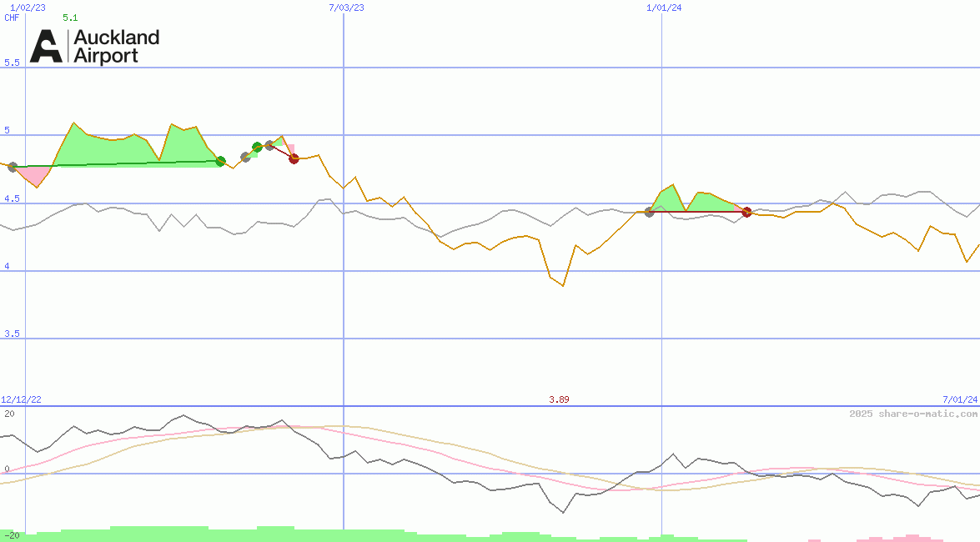Select the 12/12/22 start date label
Viewport: 980px width, 542px height.
tap(21, 400)
